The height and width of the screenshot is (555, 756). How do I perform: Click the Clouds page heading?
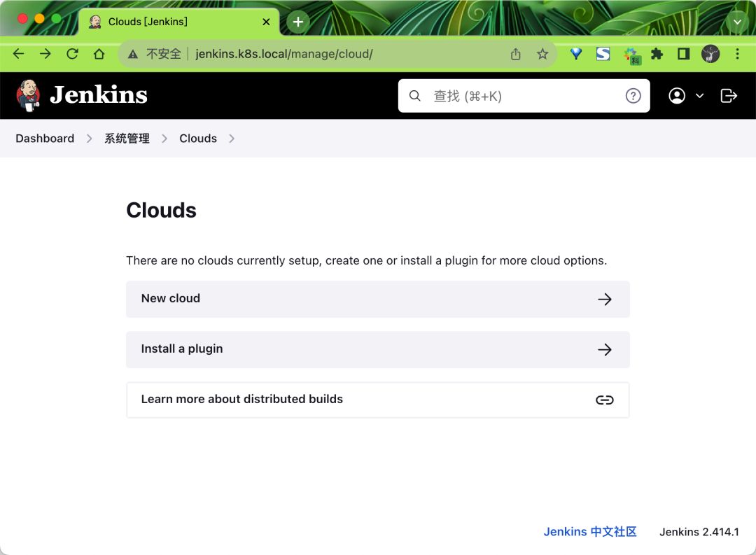[162, 210]
